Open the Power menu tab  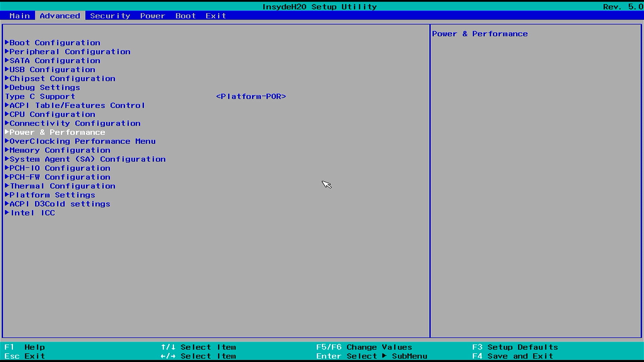click(x=153, y=16)
